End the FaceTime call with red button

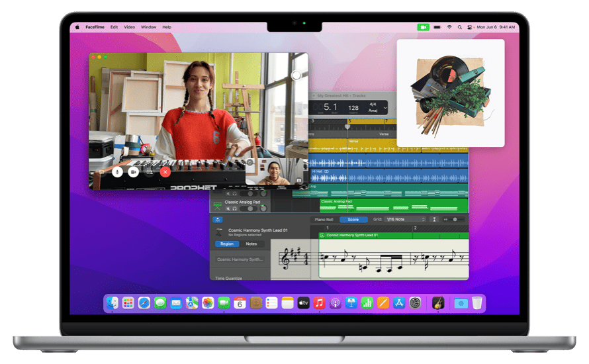click(x=165, y=172)
